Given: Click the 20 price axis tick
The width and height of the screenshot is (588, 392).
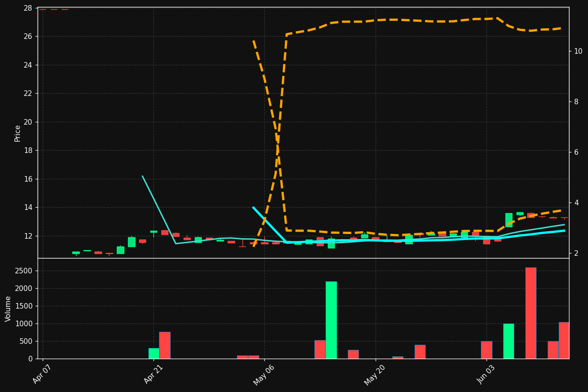Looking at the screenshot, I should [27, 122].
